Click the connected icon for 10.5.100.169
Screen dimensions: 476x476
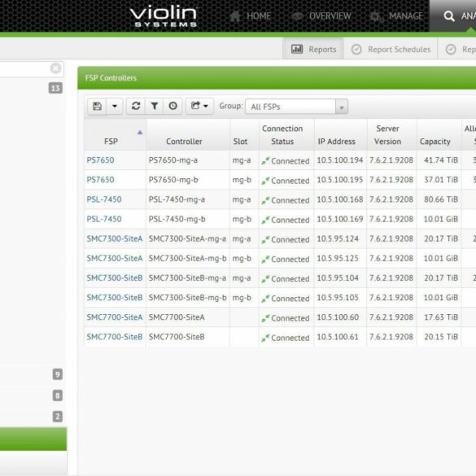pos(265,220)
